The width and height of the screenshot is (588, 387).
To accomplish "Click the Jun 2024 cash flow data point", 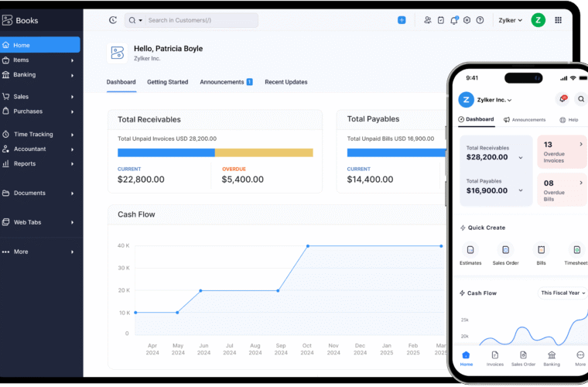I will click(x=200, y=290).
